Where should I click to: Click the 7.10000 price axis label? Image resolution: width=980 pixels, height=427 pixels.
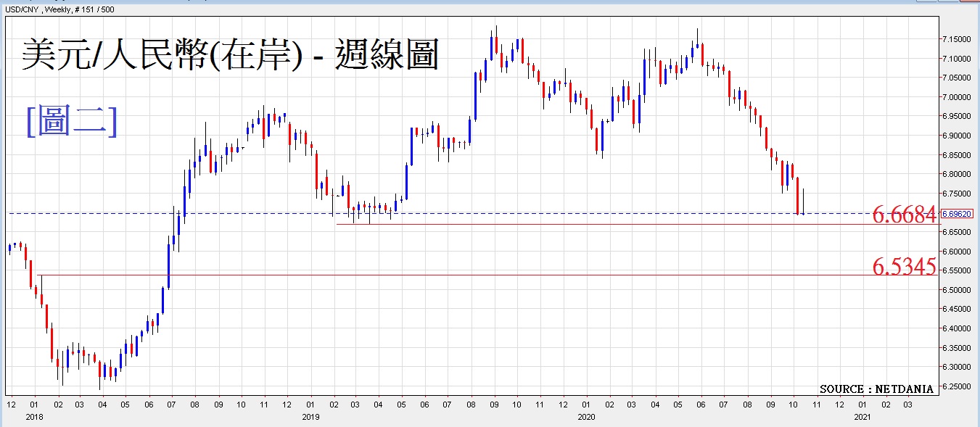pos(958,59)
